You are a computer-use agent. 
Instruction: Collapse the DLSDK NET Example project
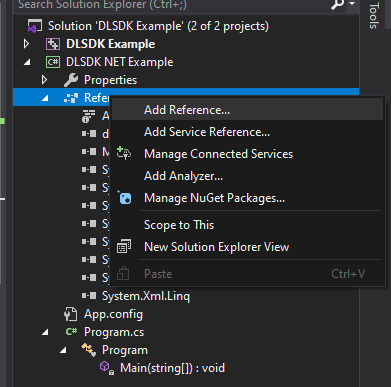27,62
